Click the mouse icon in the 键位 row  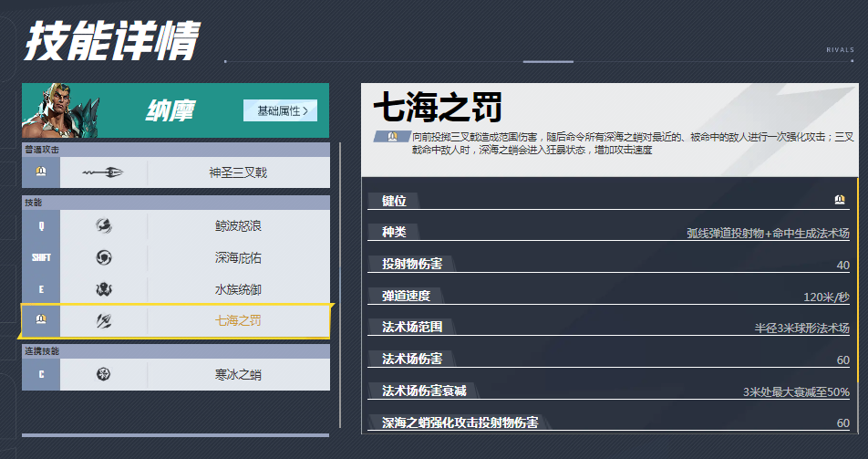pyautogui.click(x=840, y=200)
